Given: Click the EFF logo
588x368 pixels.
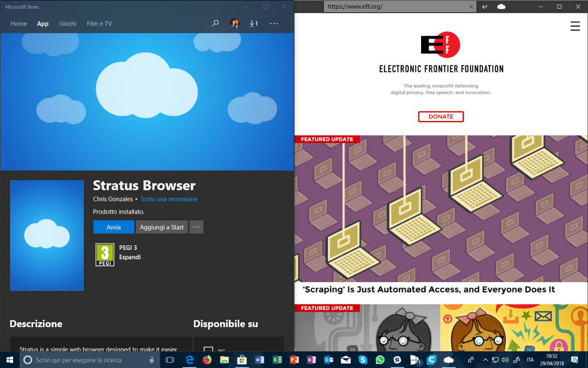Looking at the screenshot, I should point(440,45).
